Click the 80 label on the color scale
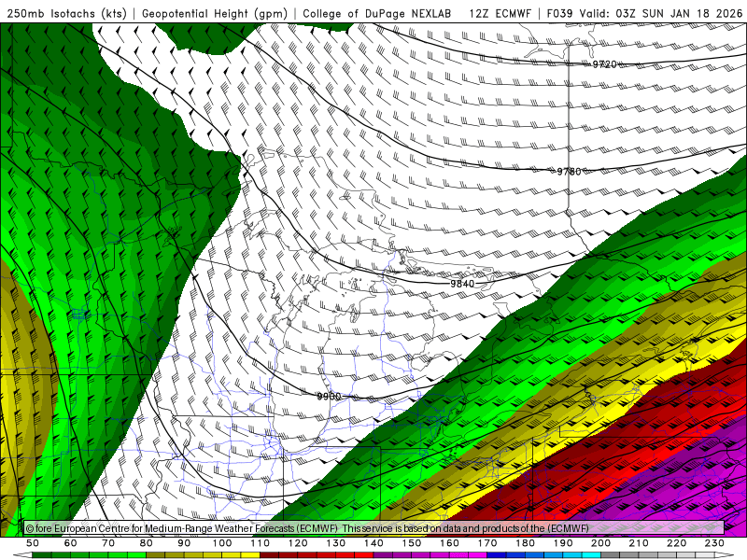The height and width of the screenshot is (560, 747). pyautogui.click(x=147, y=543)
